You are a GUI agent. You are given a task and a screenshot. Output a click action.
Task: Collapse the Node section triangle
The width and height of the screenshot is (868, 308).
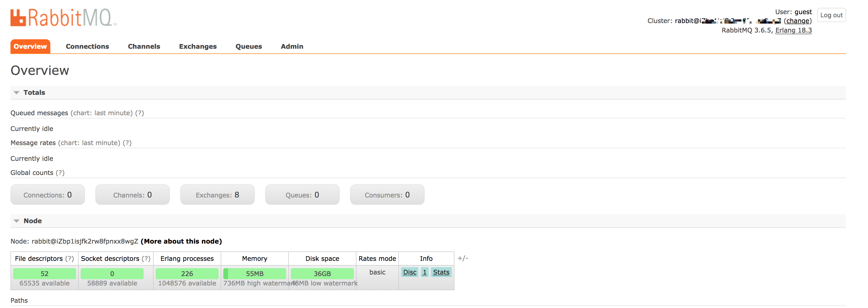16,221
